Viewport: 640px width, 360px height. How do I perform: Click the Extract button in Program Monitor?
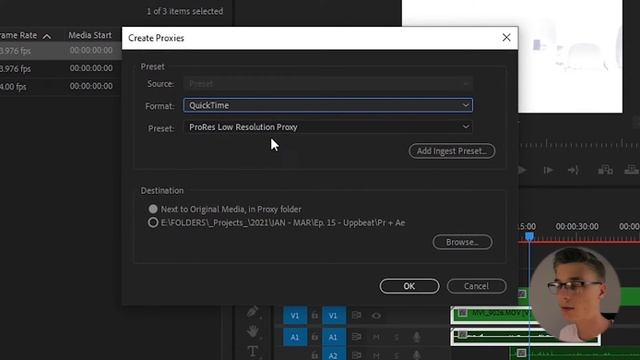[x=632, y=170]
